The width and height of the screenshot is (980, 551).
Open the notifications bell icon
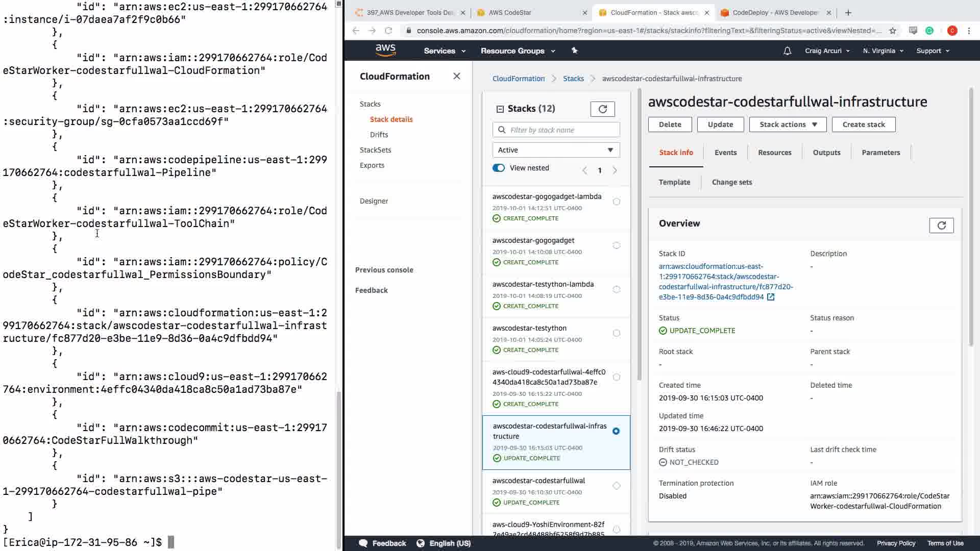tap(787, 51)
